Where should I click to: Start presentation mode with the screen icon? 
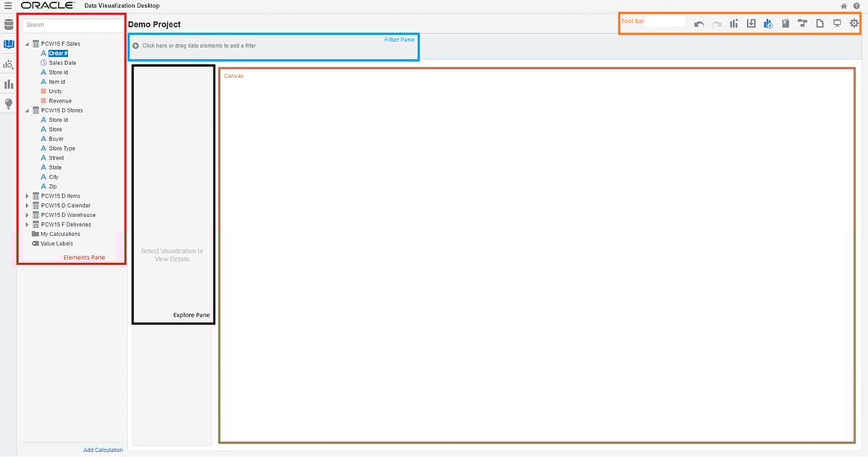coord(837,23)
